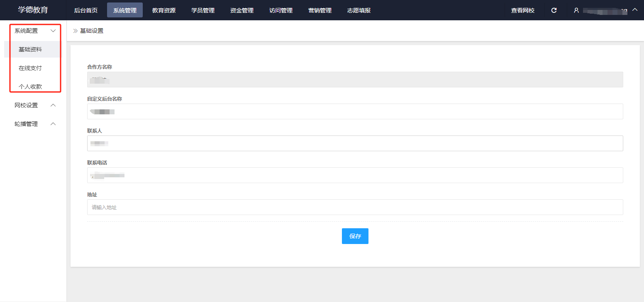Click the 查看网校 link

(523, 10)
